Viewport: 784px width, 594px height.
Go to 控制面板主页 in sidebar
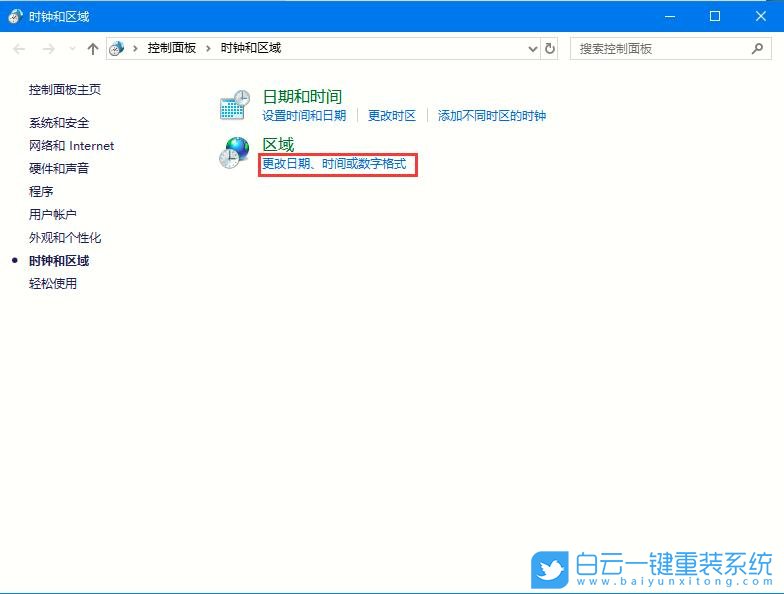[x=65, y=90]
